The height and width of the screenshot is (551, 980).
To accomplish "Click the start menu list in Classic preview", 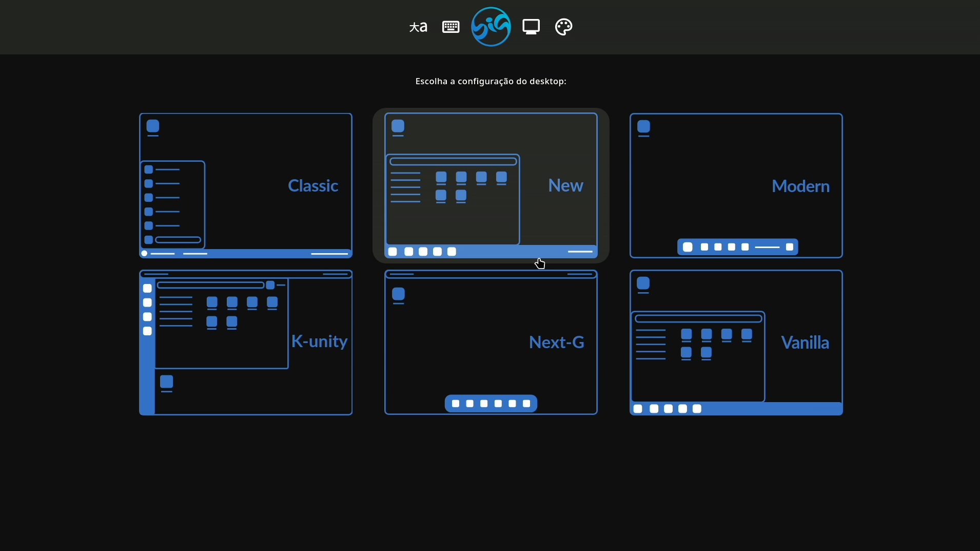I will click(x=172, y=204).
